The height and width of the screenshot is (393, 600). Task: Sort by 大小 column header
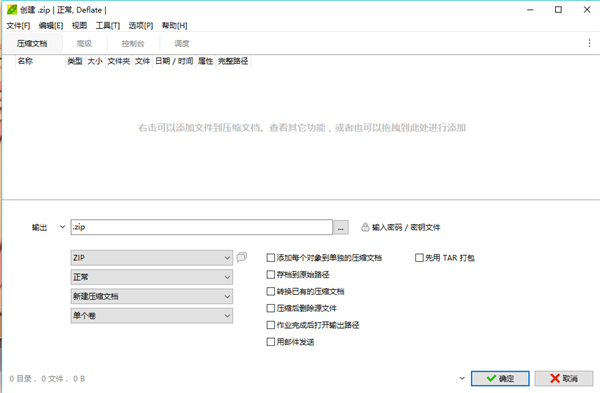[95, 61]
